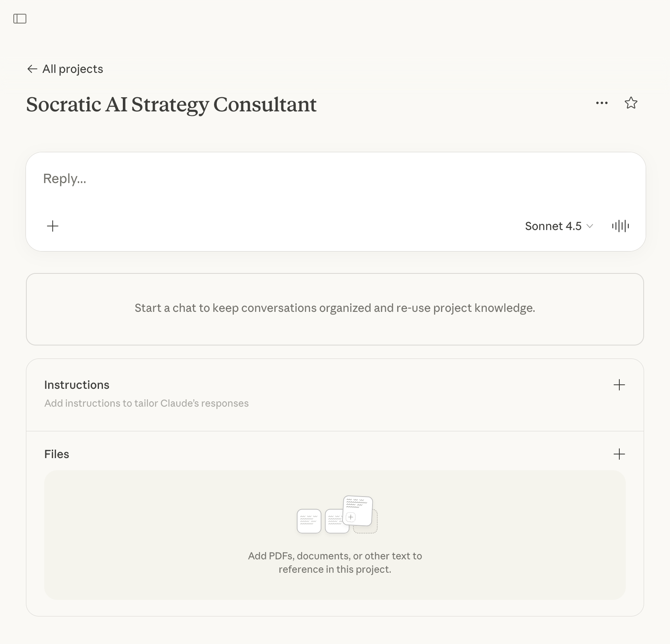This screenshot has height=644, width=670.
Task: Open the Sonnet 4.5 model selector
Action: [559, 226]
